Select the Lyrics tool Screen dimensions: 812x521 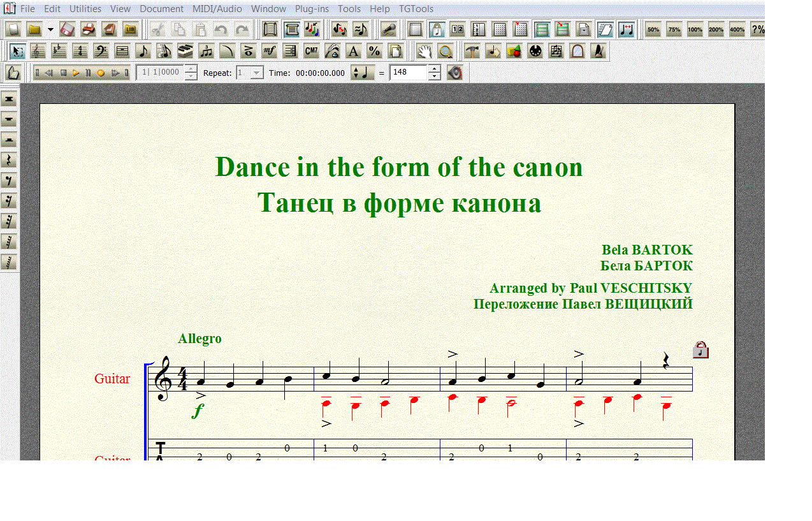point(332,51)
